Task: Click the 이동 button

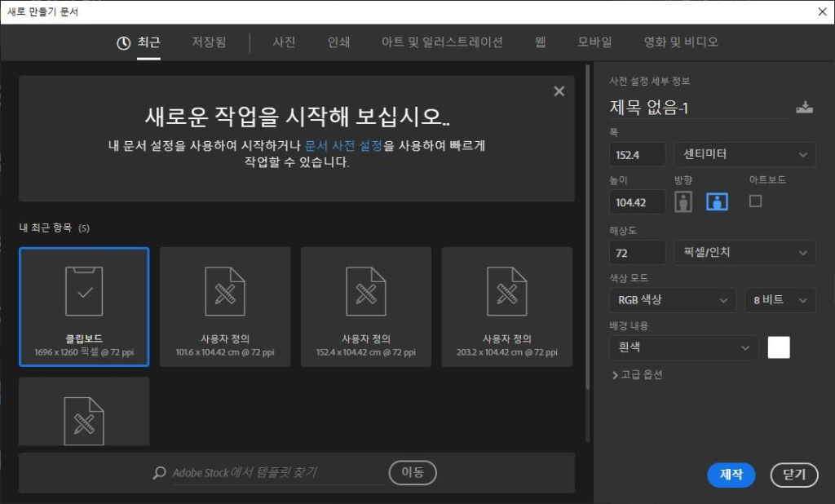Action: pos(413,473)
